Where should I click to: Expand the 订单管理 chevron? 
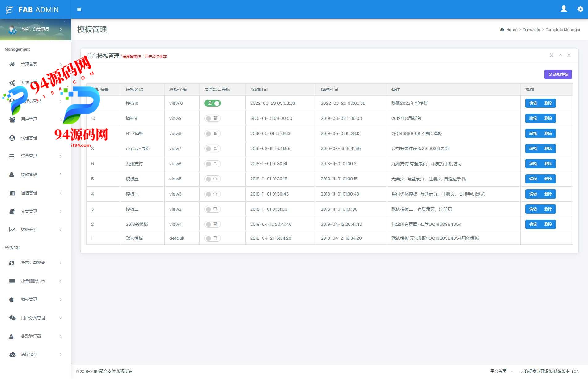(x=61, y=156)
